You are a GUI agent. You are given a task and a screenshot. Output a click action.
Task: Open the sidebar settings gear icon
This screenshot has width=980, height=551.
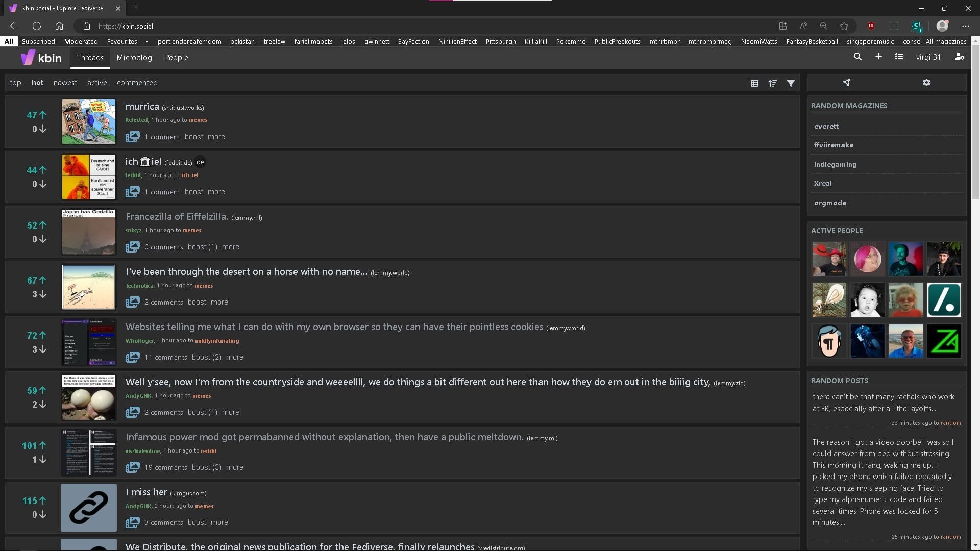[x=926, y=82]
